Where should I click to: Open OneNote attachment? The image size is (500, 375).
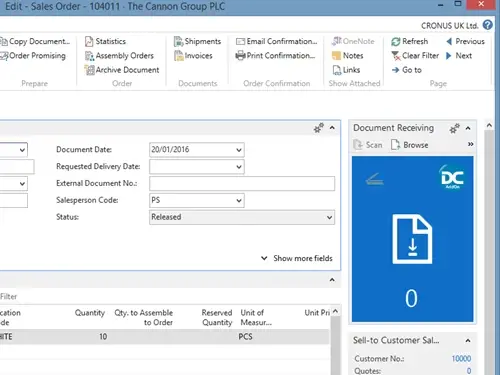[x=353, y=41]
